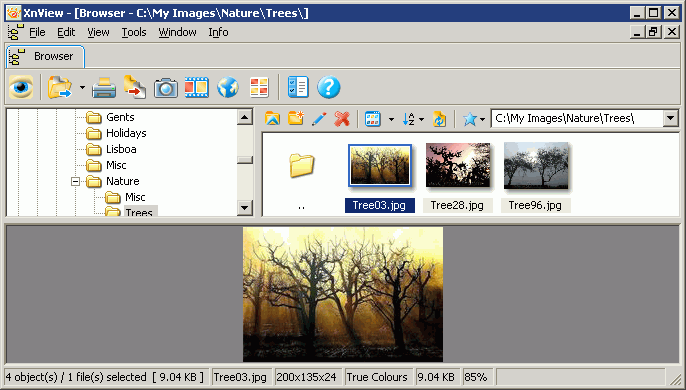Click the path address field
Viewport: 686px width, 390px height.
tap(577, 118)
